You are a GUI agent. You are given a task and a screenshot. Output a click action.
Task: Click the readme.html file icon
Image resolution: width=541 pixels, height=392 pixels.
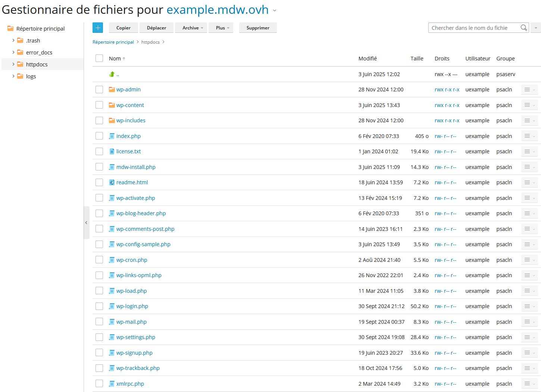[x=112, y=182]
